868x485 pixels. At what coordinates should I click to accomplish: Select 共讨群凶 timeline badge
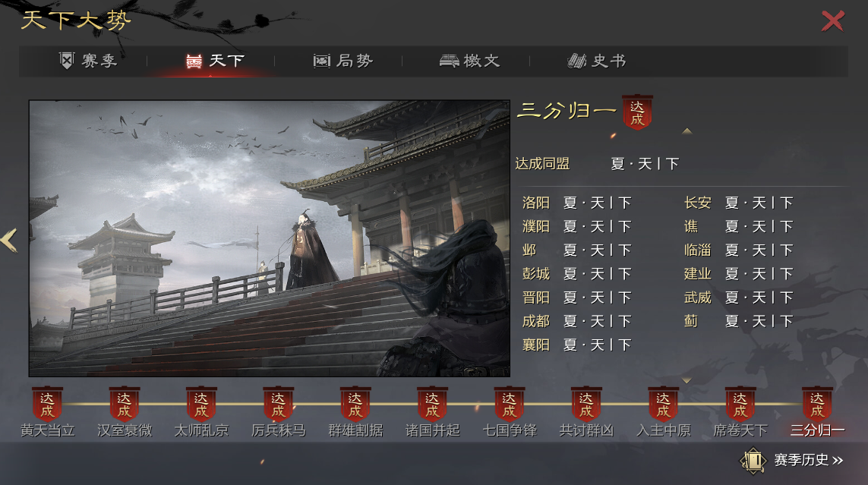click(x=586, y=404)
